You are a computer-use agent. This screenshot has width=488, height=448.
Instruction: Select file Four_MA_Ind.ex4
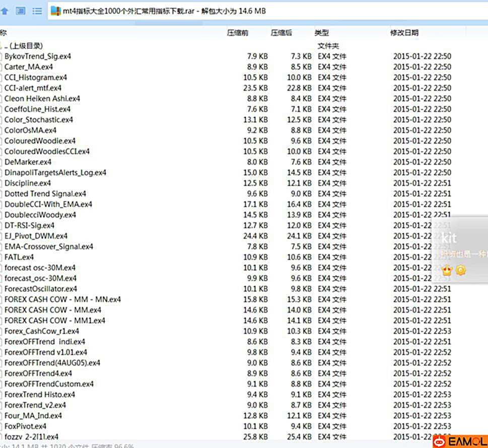tap(33, 416)
